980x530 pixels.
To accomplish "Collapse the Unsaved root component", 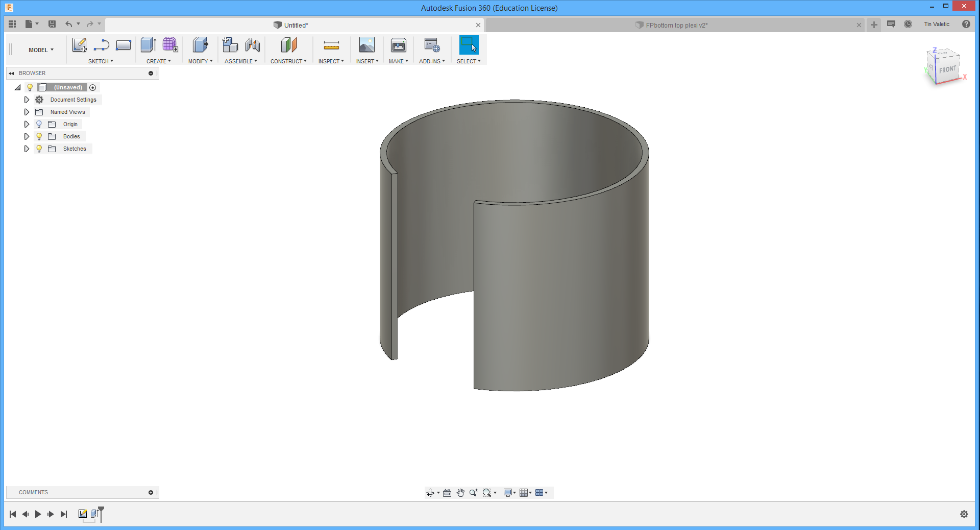I will (x=18, y=87).
